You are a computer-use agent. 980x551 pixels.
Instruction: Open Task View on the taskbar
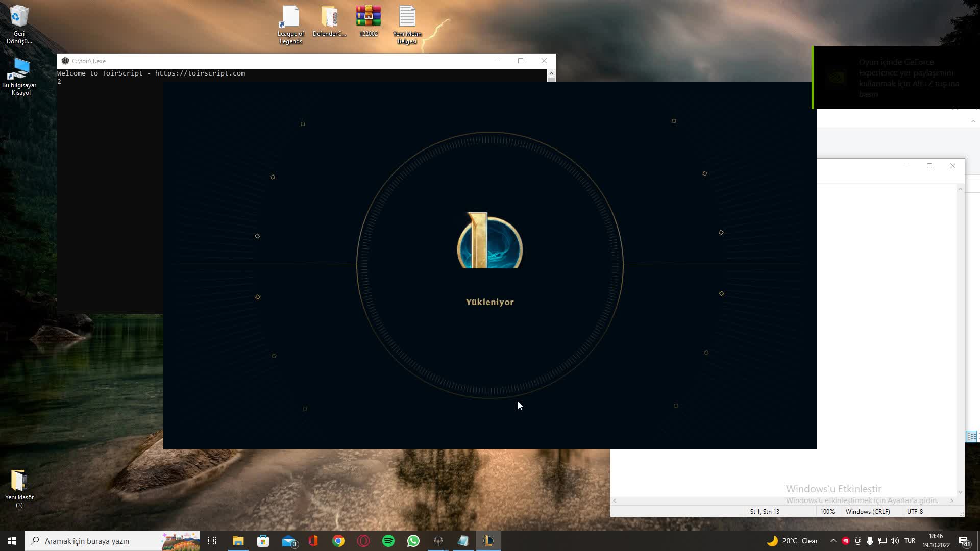click(x=212, y=541)
